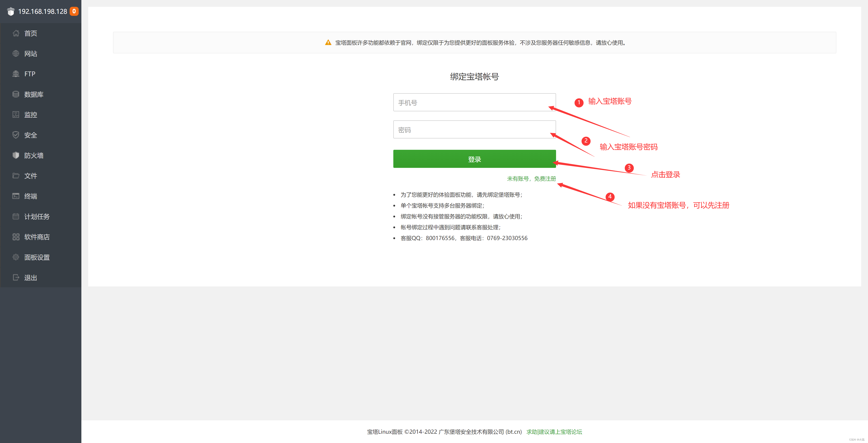Click the monitor chart icon beside 监控

(x=16, y=114)
